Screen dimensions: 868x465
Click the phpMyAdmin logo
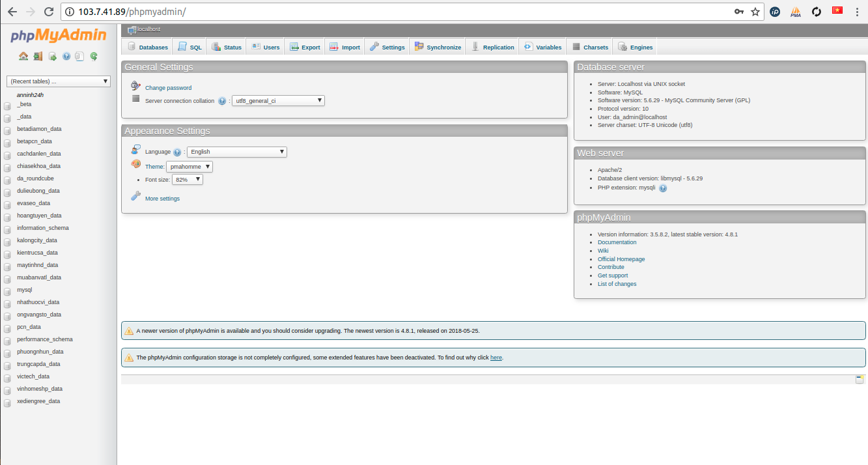tap(59, 35)
